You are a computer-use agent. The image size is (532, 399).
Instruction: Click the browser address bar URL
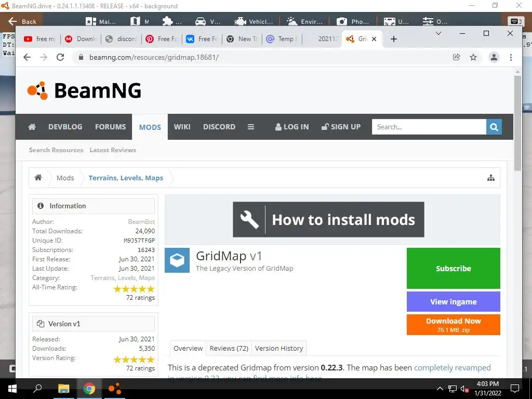[x=154, y=57]
